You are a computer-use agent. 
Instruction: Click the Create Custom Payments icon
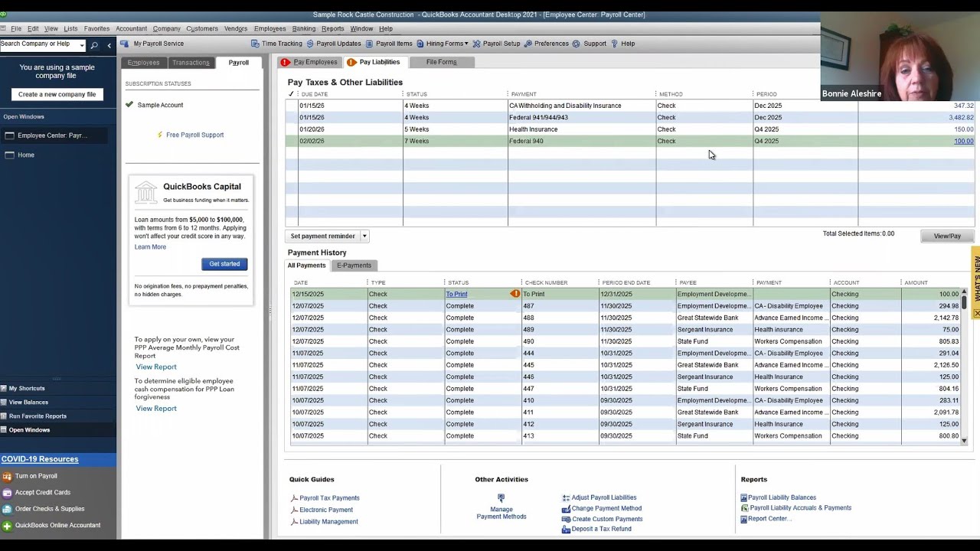[x=566, y=519]
